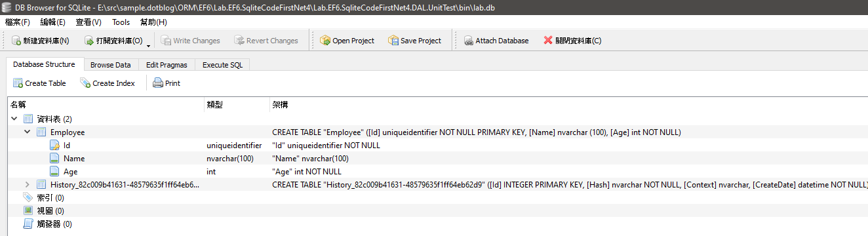Image resolution: width=868 pixels, height=236 pixels.
Task: Select the Employee table icon
Action: [x=41, y=132]
